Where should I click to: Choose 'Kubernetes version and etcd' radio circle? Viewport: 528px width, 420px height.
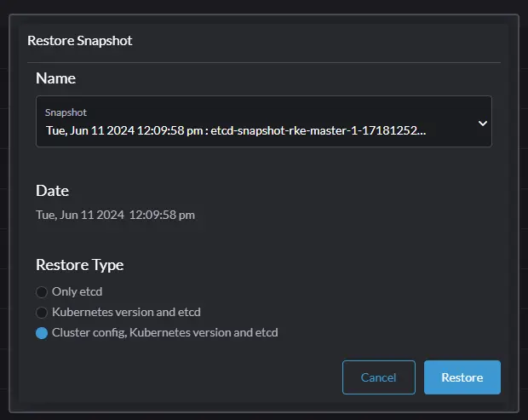coord(42,312)
